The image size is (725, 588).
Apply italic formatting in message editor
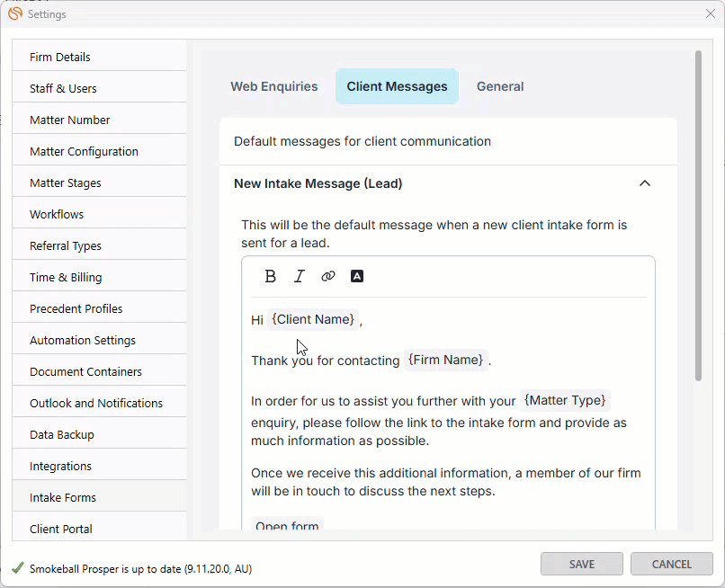(x=300, y=276)
